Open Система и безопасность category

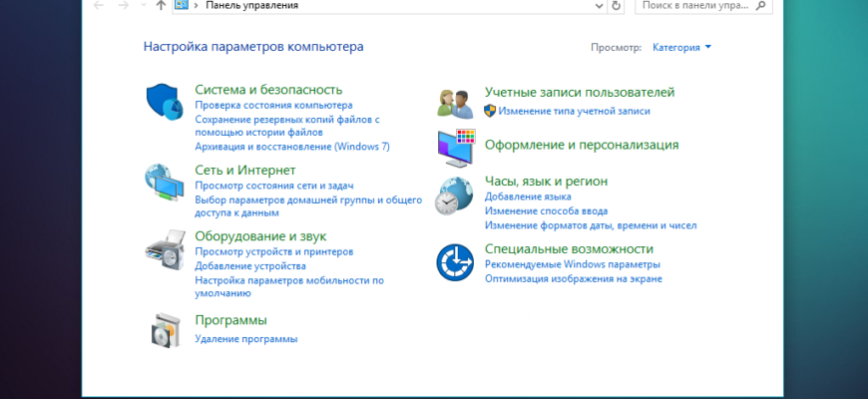tap(268, 90)
